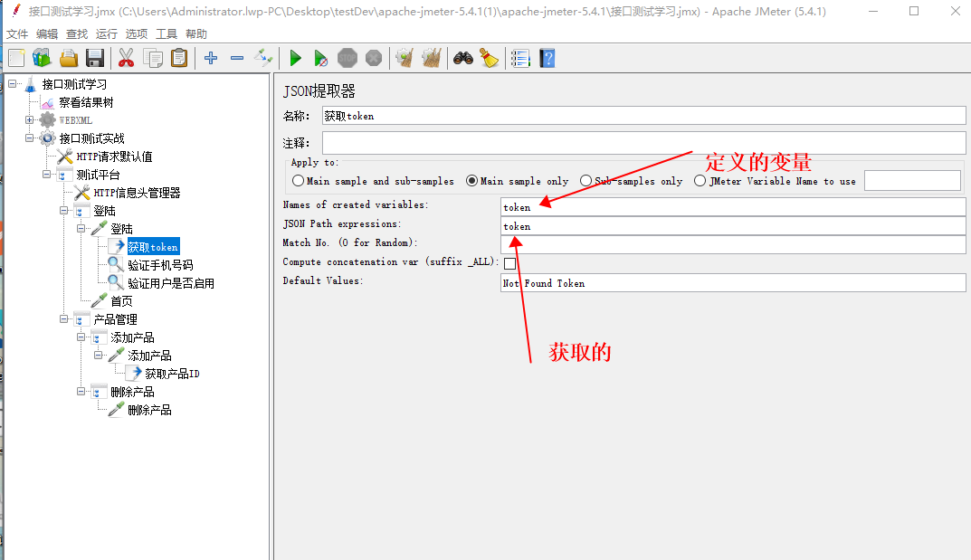Toggle Compute concatenation var checkbox
This screenshot has height=560, width=971.
509,263
